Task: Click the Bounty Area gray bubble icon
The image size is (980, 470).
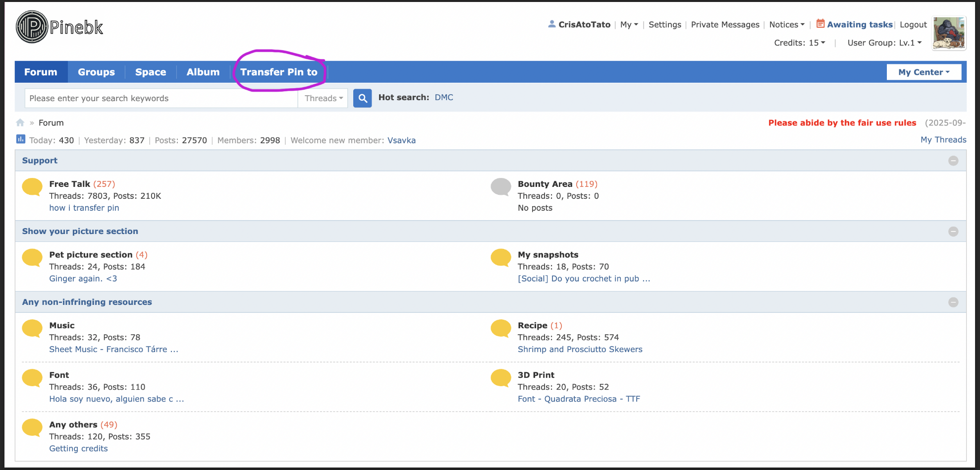Action: click(501, 187)
